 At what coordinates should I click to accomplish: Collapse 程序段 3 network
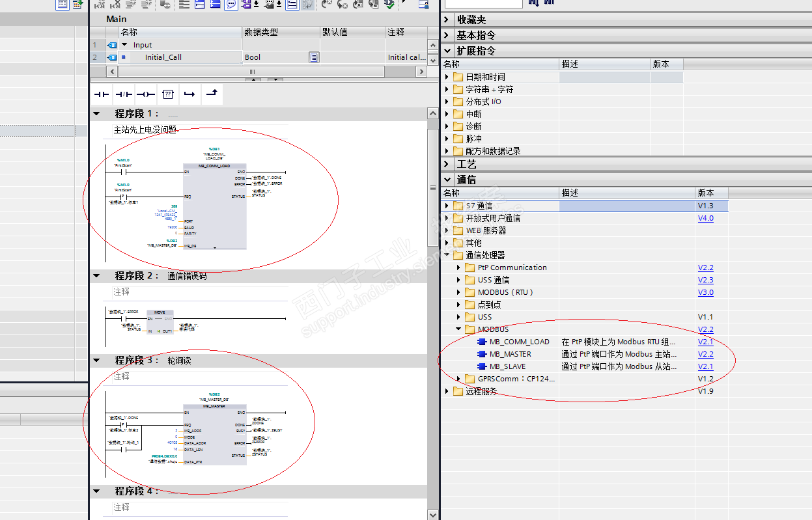[97, 361]
